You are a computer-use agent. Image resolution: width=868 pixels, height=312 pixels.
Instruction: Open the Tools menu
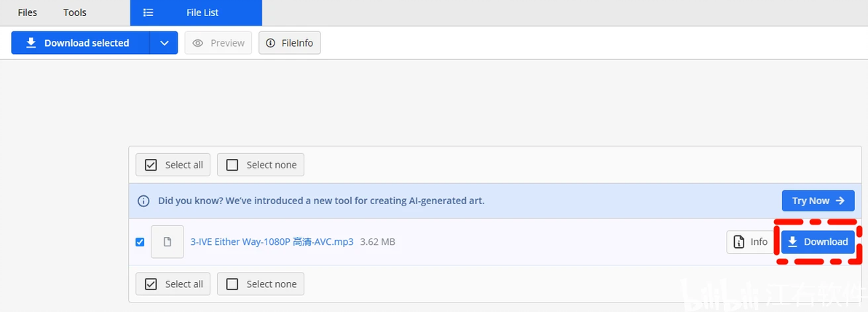pyautogui.click(x=75, y=12)
